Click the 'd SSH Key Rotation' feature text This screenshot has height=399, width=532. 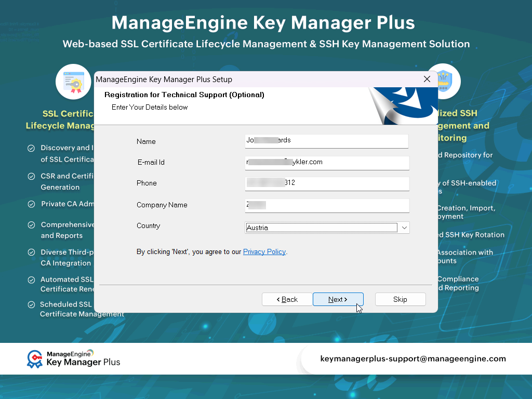tap(471, 235)
